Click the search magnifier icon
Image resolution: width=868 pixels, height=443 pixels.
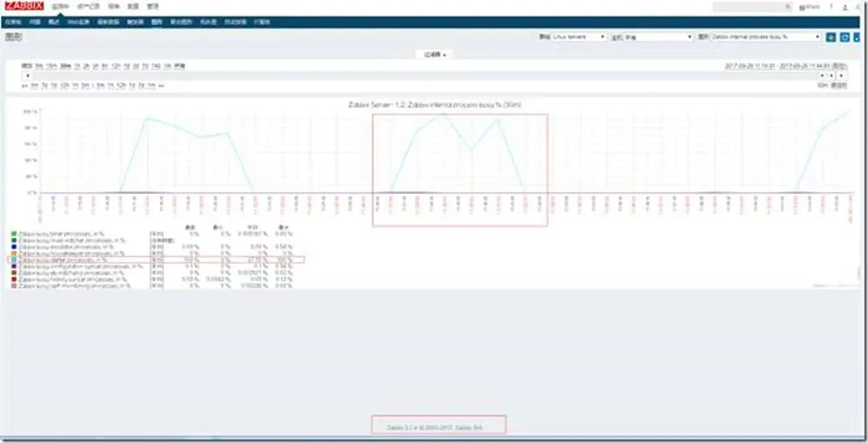(x=788, y=7)
